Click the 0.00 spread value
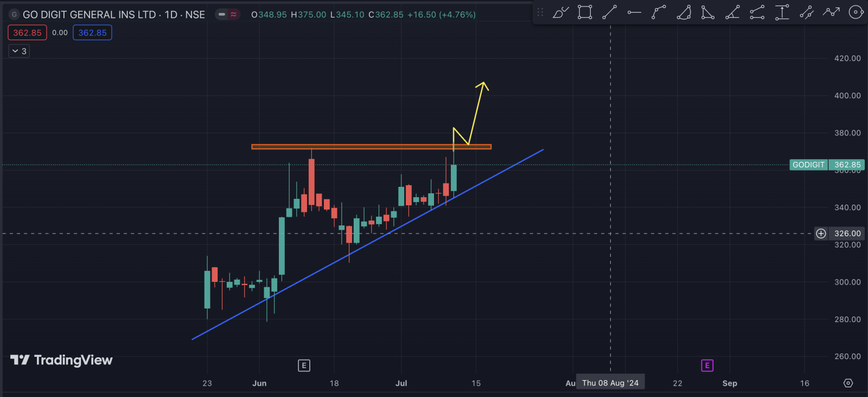Image resolution: width=868 pixels, height=397 pixels. (x=60, y=33)
